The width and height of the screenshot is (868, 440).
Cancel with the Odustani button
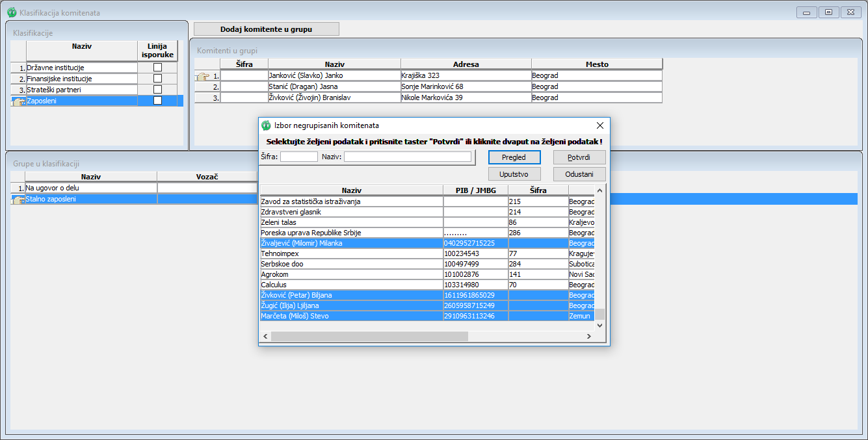[579, 174]
